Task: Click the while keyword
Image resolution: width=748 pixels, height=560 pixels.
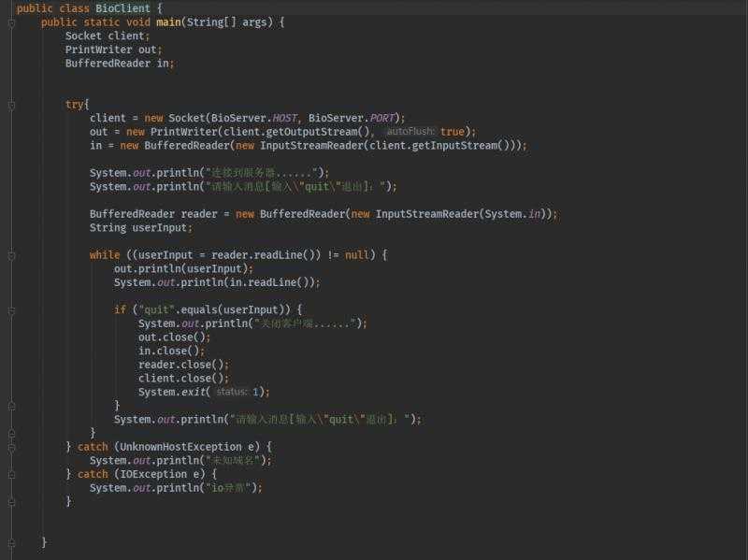Action: 105,255
